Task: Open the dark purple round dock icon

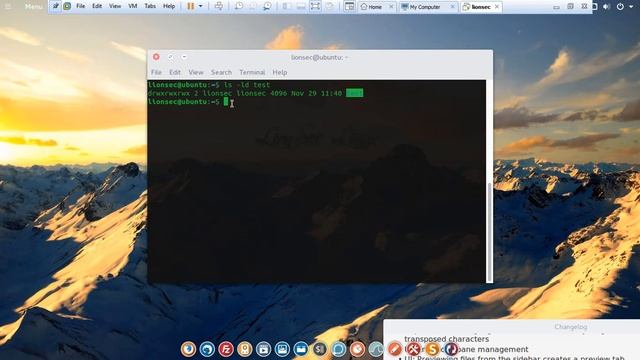Action: point(451,349)
